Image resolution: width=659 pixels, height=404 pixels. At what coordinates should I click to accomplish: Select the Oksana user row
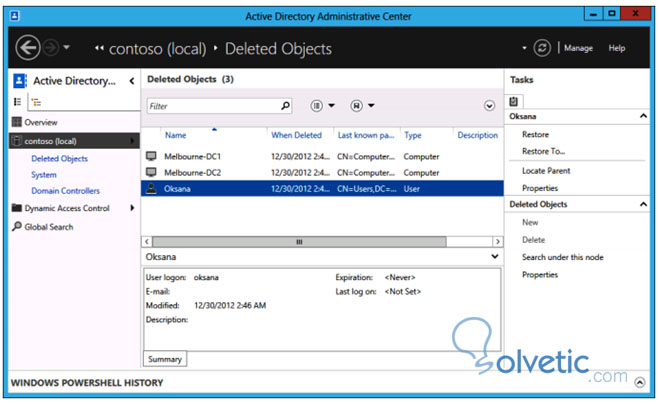[x=322, y=189]
